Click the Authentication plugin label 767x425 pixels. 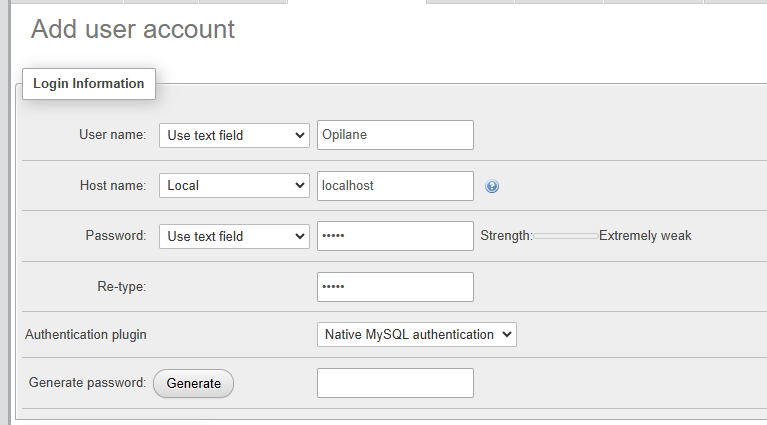point(86,335)
